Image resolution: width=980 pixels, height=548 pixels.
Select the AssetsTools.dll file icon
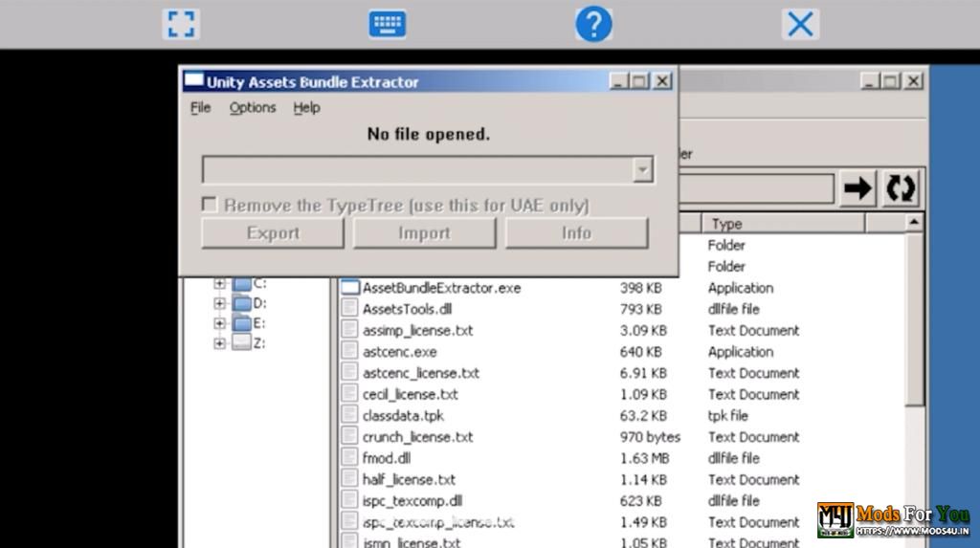click(x=349, y=309)
